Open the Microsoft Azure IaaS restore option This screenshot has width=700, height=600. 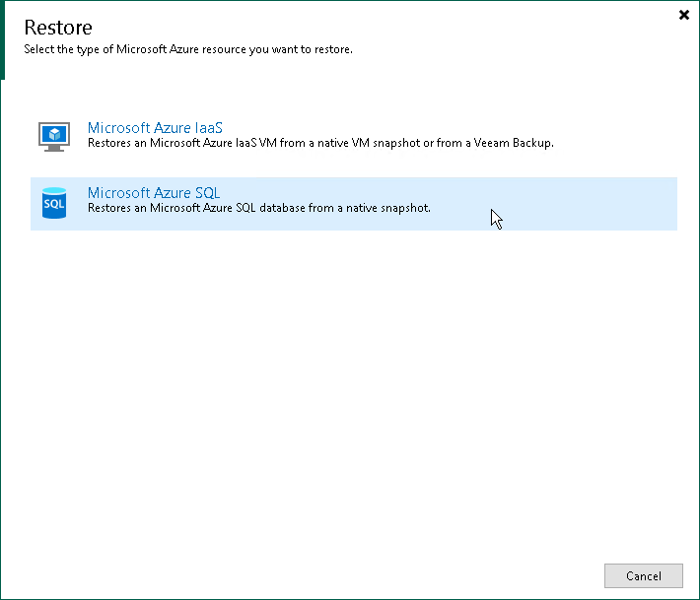tap(155, 128)
